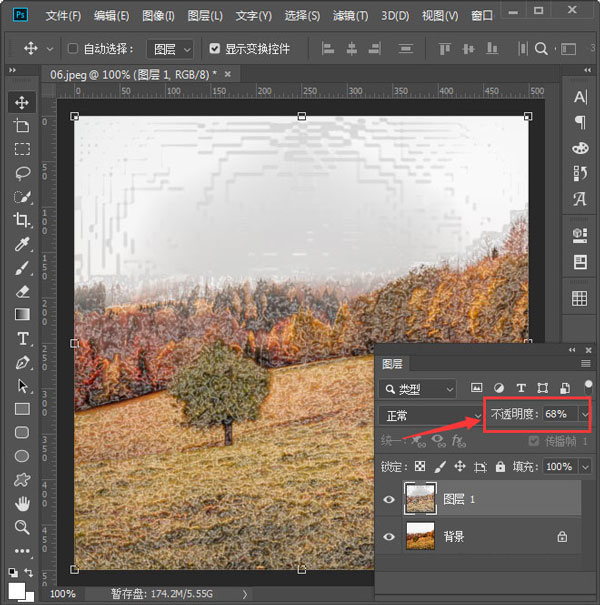Select the Artboard tool

22,125
